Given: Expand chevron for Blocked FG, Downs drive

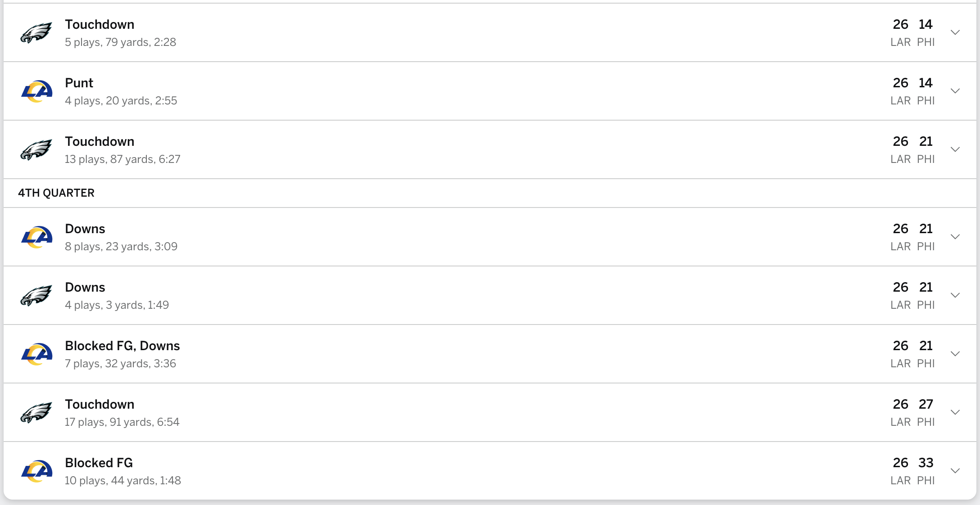Looking at the screenshot, I should [x=955, y=354].
